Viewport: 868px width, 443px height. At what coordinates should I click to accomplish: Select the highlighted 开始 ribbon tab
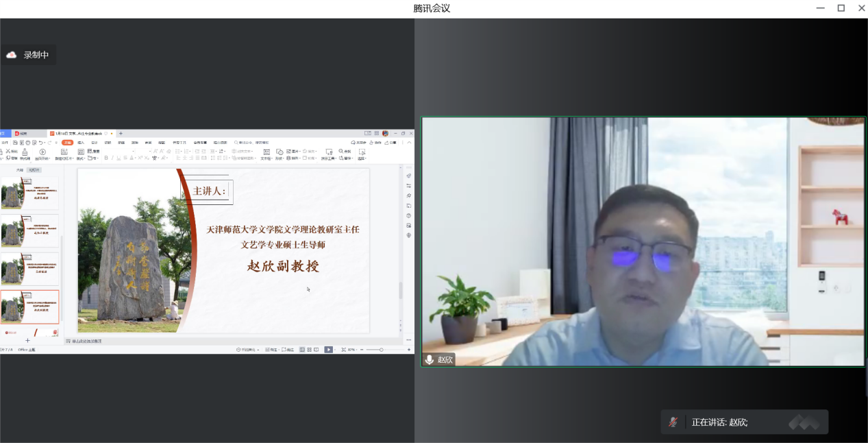click(67, 143)
